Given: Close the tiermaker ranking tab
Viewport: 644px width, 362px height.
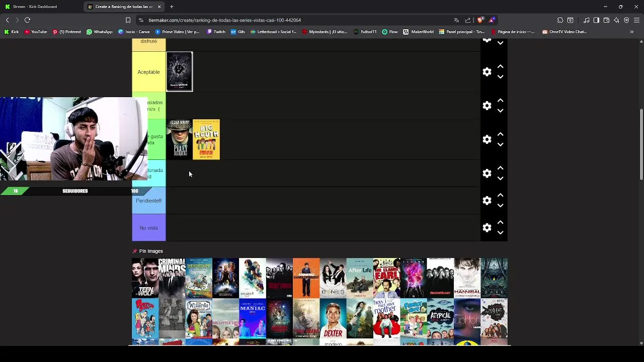Looking at the screenshot, I should 159,7.
